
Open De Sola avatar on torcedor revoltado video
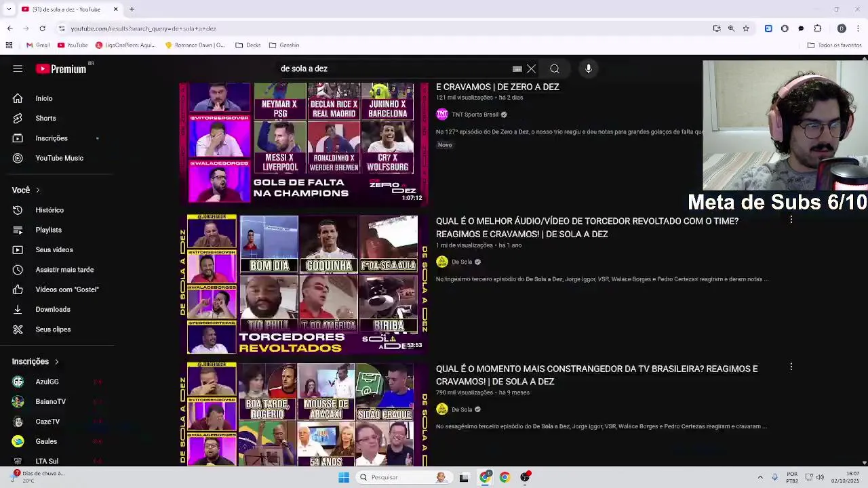(442, 262)
